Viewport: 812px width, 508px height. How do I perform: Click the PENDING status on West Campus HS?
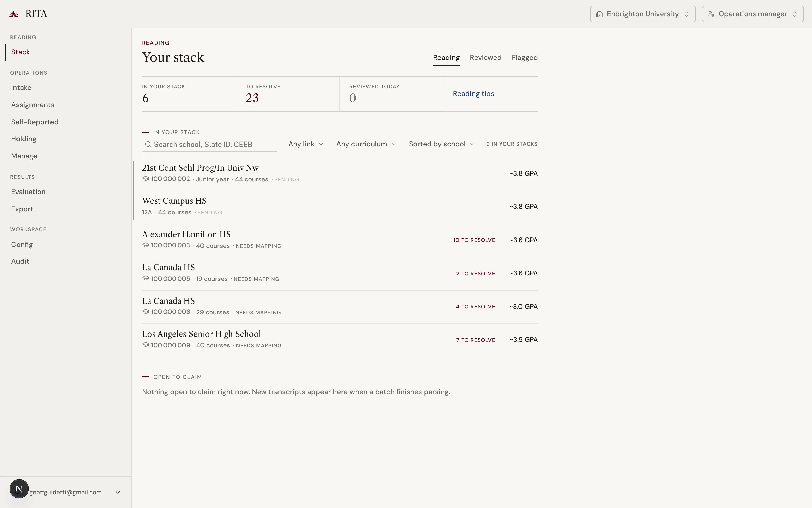210,213
